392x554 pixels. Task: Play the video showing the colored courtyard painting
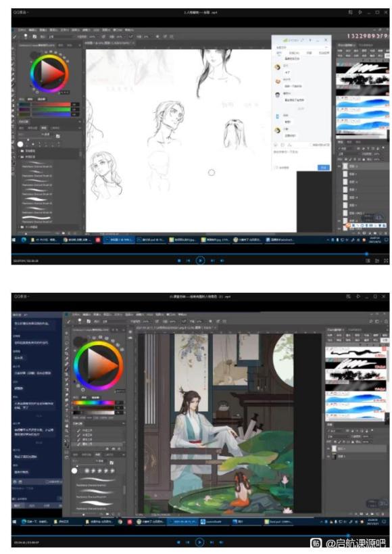tap(199, 542)
